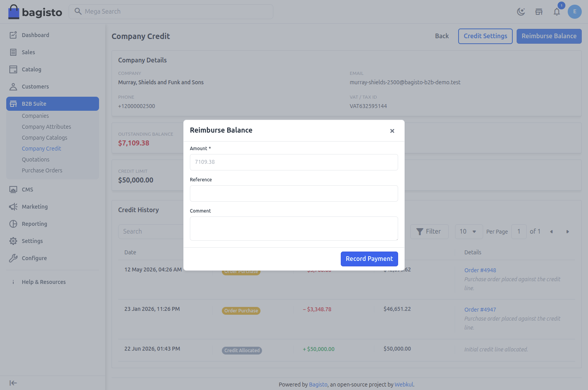Viewport: 588px width, 390px height.
Task: Go to next page arrow
Action: coord(568,232)
